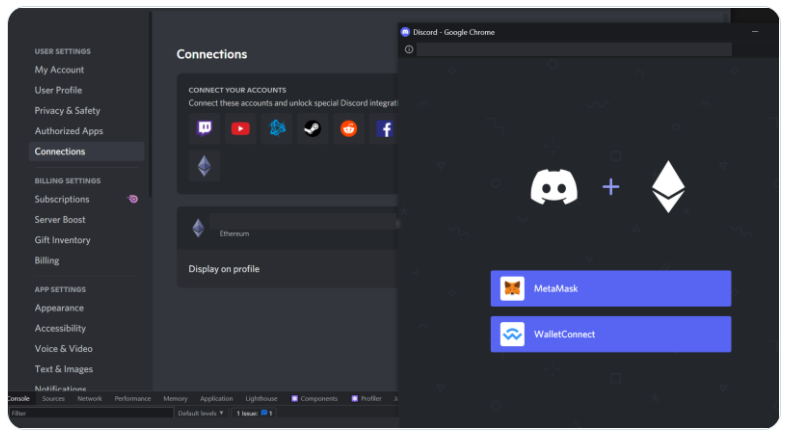Switch to the Memory DevTools tab
The image size is (791, 436).
pos(175,399)
